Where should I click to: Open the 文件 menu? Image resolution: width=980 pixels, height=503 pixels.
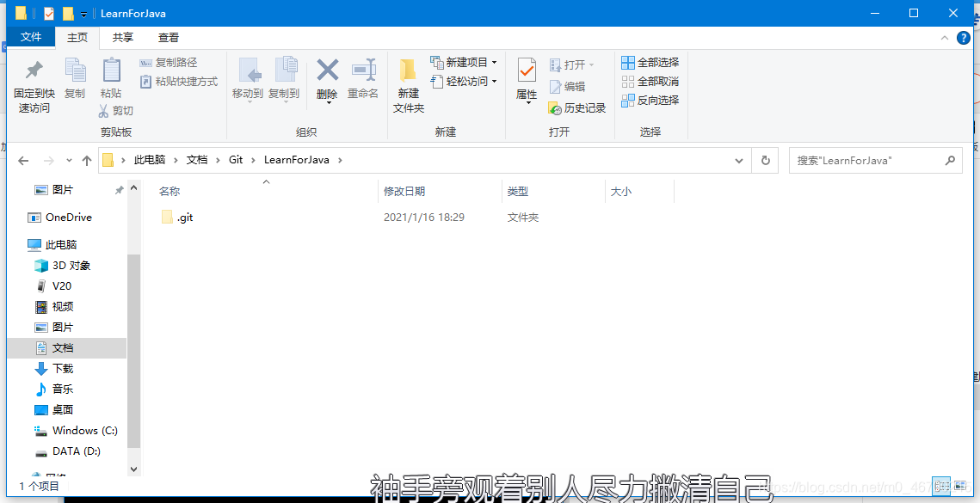31,37
